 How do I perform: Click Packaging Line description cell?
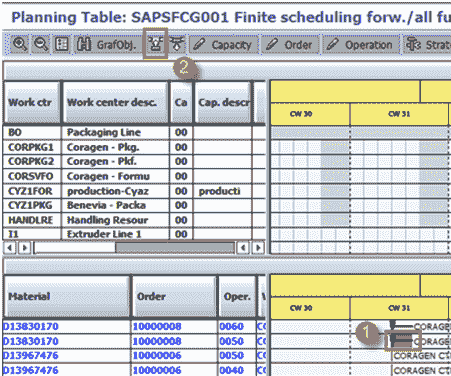(115, 132)
